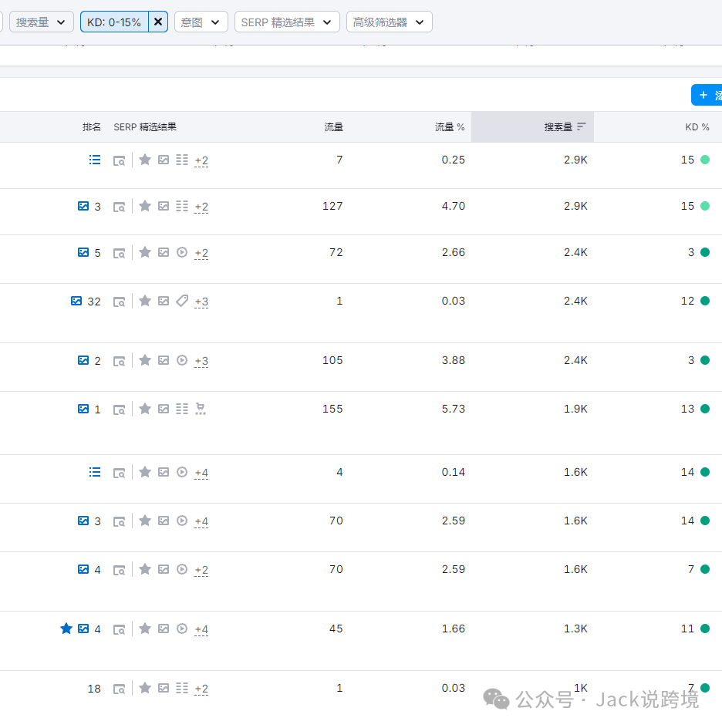The width and height of the screenshot is (722, 728).
Task: Click light green KD dot in traffic 127 row
Action: (705, 206)
